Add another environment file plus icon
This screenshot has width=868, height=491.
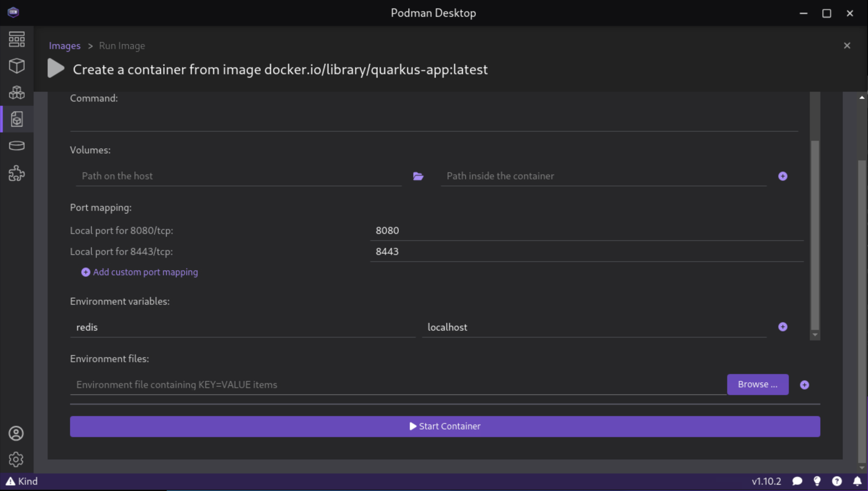[804, 385]
